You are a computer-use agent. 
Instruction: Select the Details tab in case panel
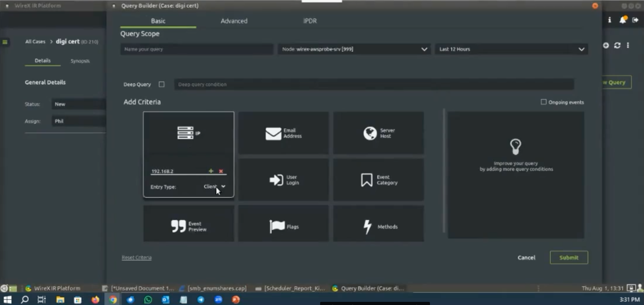pyautogui.click(x=43, y=61)
